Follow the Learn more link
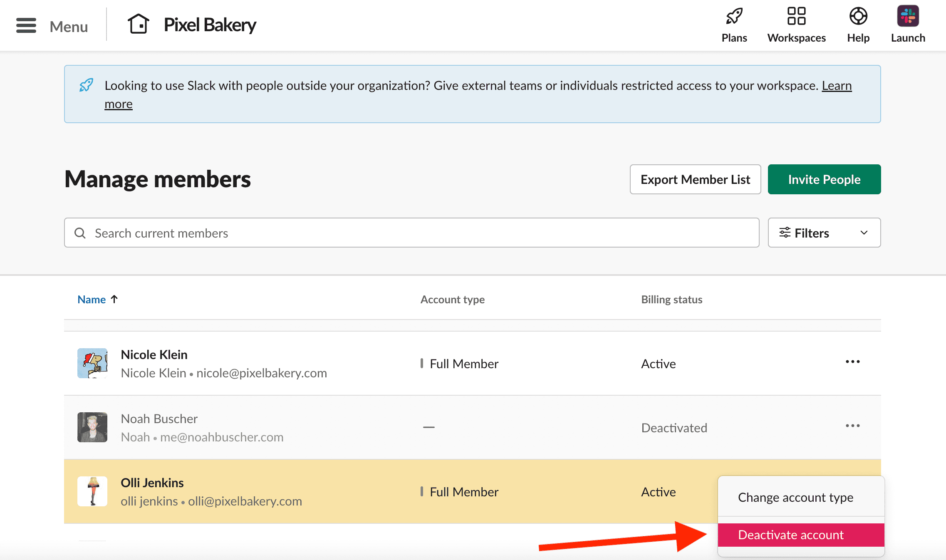 (837, 85)
